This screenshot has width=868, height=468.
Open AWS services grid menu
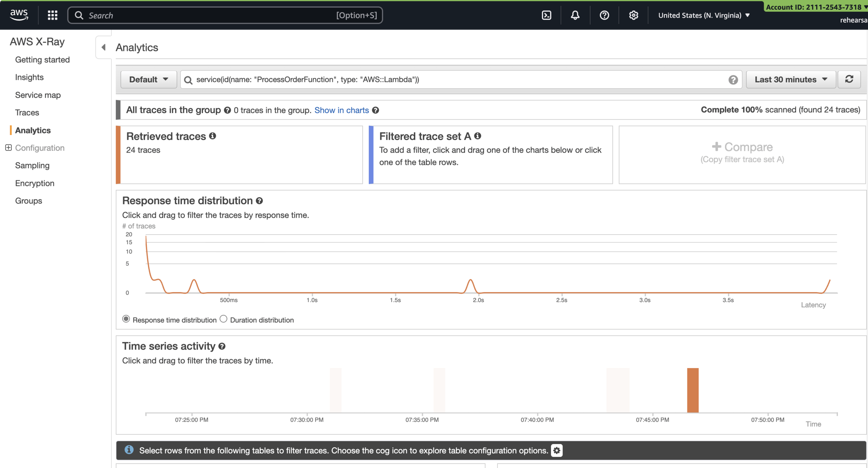tap(52, 15)
